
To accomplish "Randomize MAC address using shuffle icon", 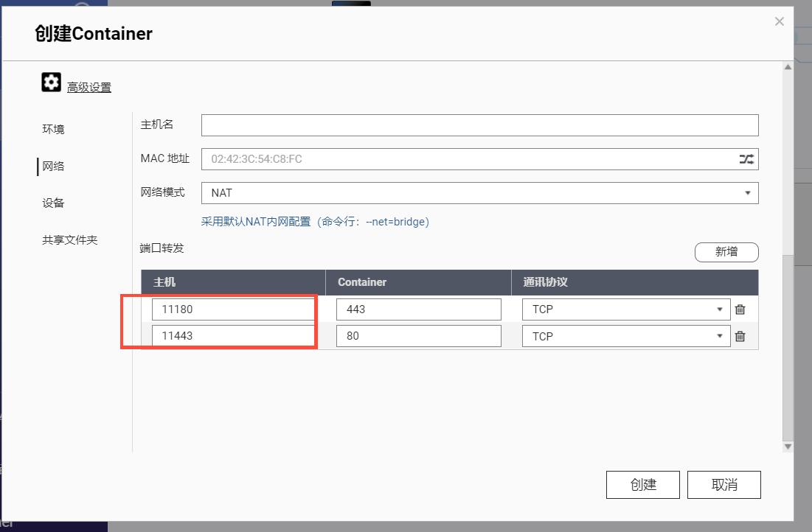I will coord(746,159).
